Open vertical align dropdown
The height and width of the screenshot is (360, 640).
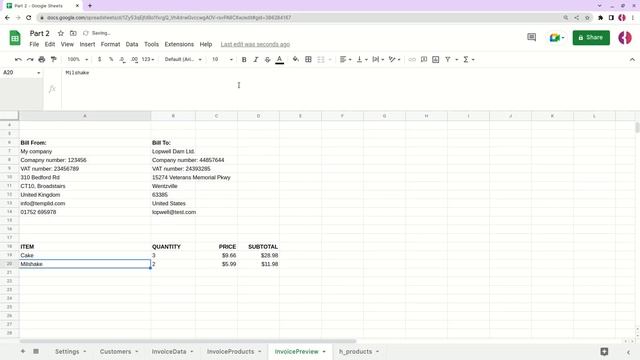(362, 60)
